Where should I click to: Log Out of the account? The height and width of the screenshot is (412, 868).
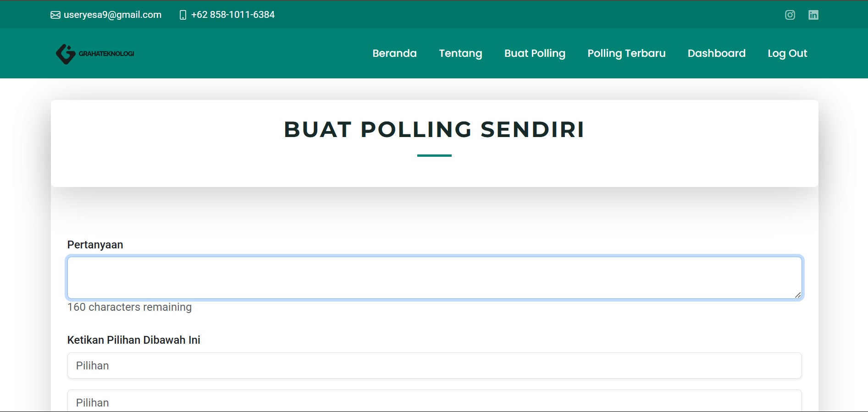coord(787,53)
